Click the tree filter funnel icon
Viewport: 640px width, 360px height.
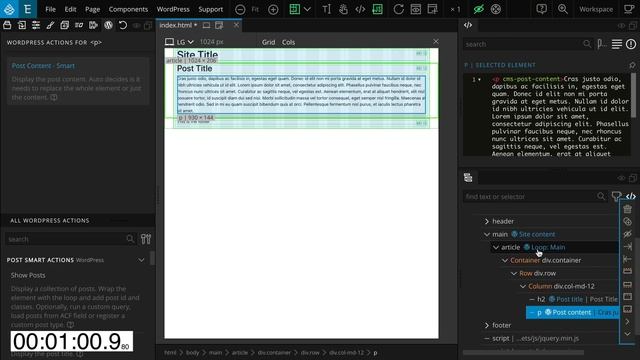616,196
